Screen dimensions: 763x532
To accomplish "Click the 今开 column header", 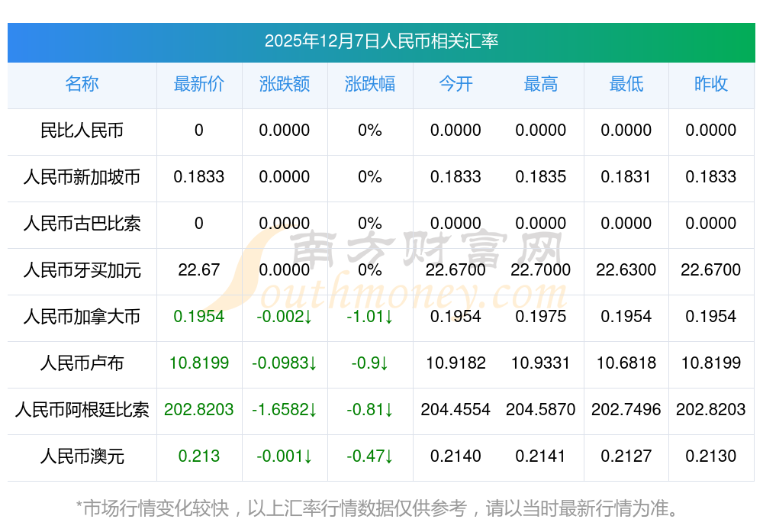I will click(x=456, y=84).
